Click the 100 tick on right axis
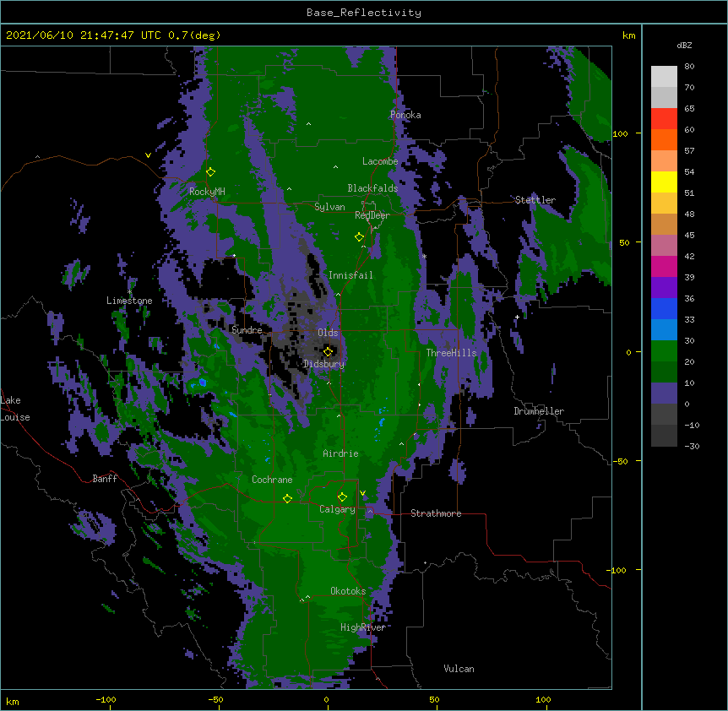Viewport: 728px width, 711px height. coord(620,133)
